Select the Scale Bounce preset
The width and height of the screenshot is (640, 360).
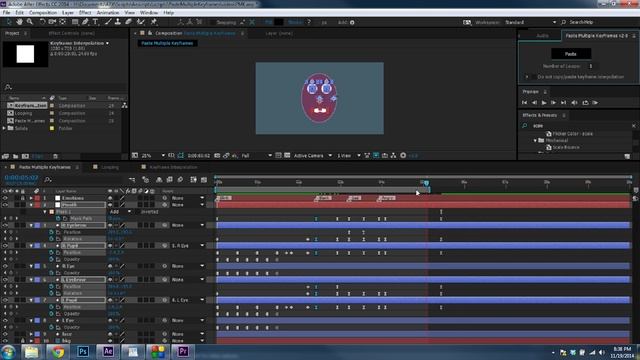click(x=566, y=147)
